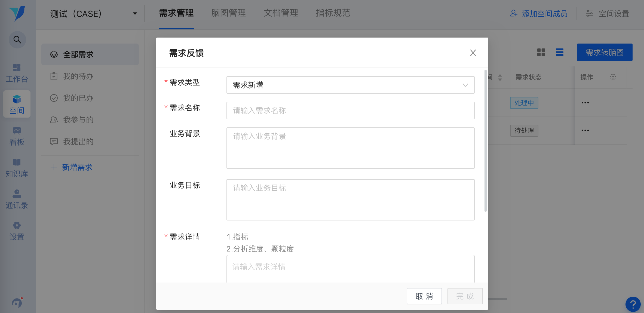Expand the 需求类型 dropdown
Viewport: 644px width, 313px height.
pos(350,85)
